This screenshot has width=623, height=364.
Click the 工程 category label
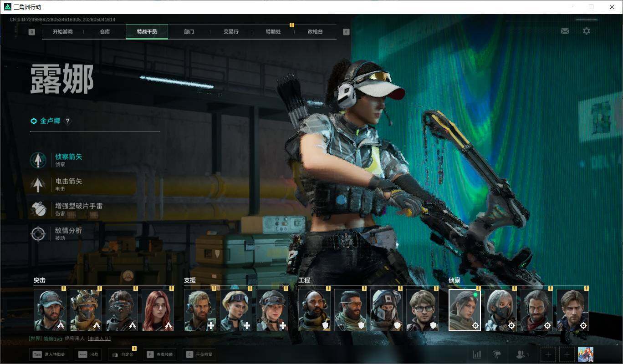(304, 280)
